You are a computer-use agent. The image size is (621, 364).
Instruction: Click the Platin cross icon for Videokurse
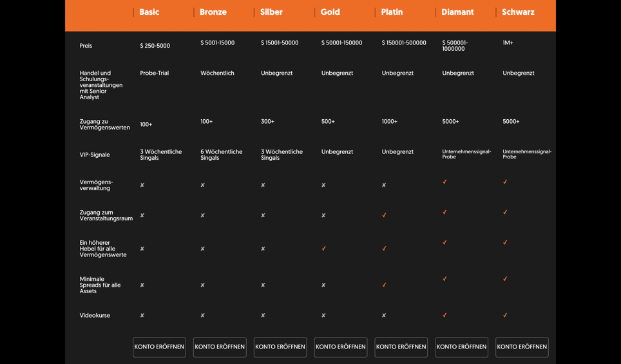tap(384, 316)
